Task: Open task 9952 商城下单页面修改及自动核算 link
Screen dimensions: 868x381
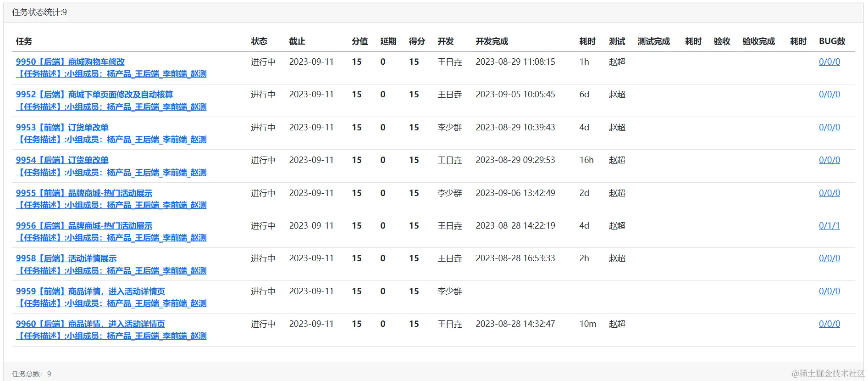Action: 94,95
